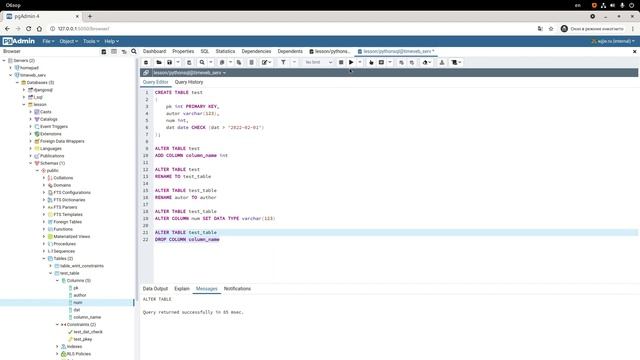The image size is (640, 360).
Task: Open the user account dropdown at top right
Action: click(x=613, y=41)
